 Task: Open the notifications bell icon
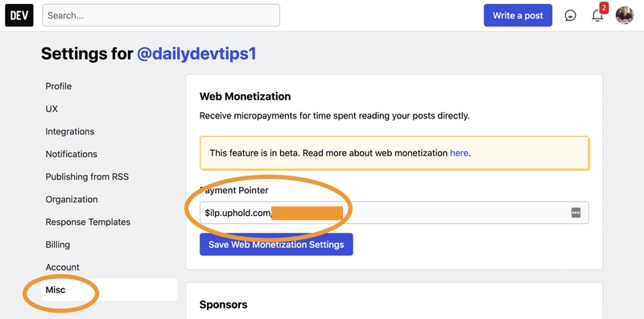(x=597, y=15)
